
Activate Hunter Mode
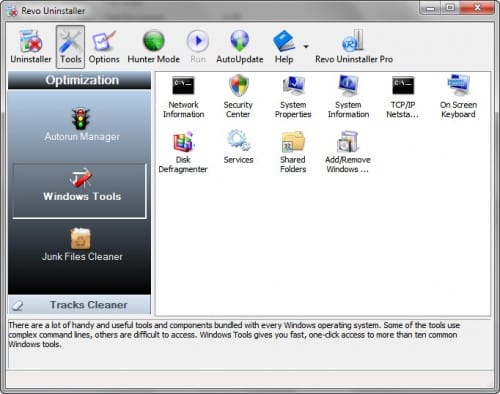(x=153, y=47)
